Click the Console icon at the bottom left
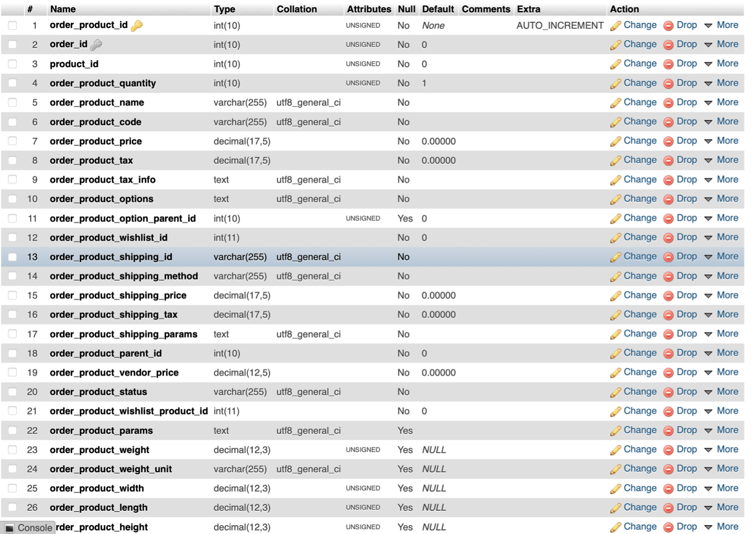The width and height of the screenshot is (756, 534). click(x=9, y=528)
